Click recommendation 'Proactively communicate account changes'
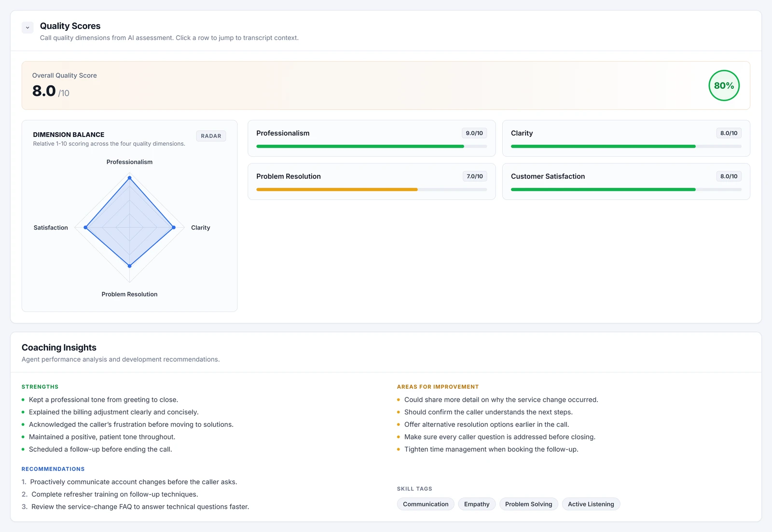The width and height of the screenshot is (772, 532). [x=134, y=482]
